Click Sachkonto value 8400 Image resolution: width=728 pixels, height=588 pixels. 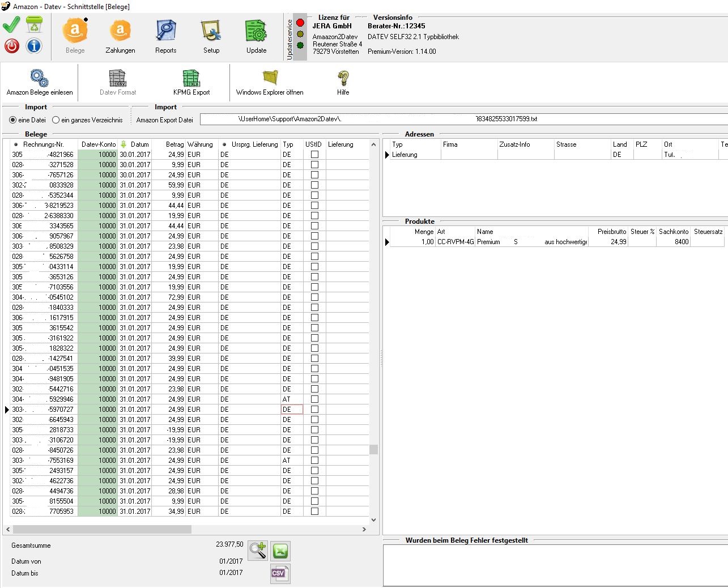point(674,242)
